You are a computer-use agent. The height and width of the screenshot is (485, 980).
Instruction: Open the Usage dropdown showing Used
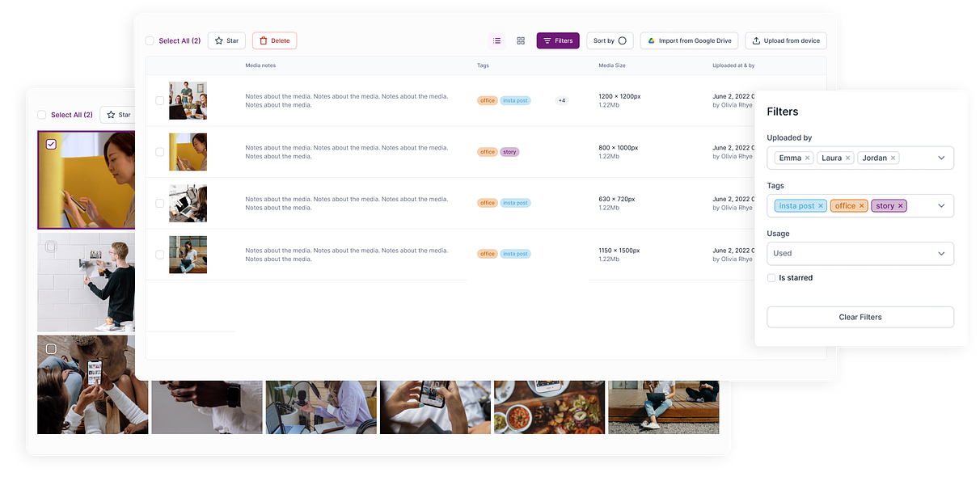(x=860, y=254)
